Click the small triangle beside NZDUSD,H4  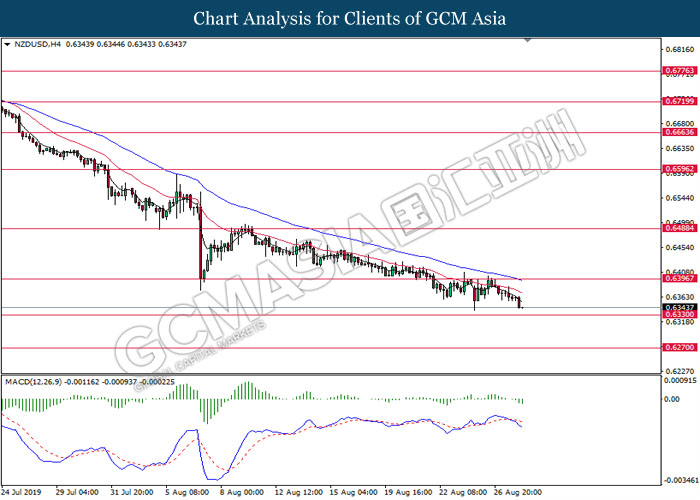click(8, 45)
